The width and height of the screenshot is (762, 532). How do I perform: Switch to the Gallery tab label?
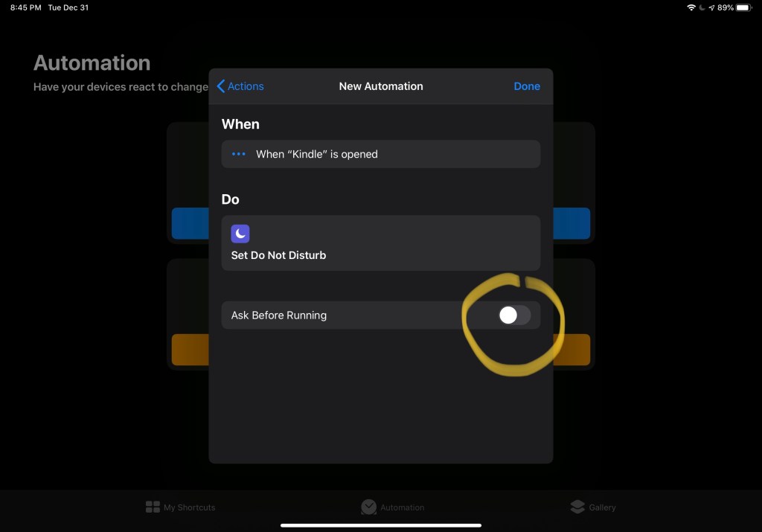coord(602,507)
